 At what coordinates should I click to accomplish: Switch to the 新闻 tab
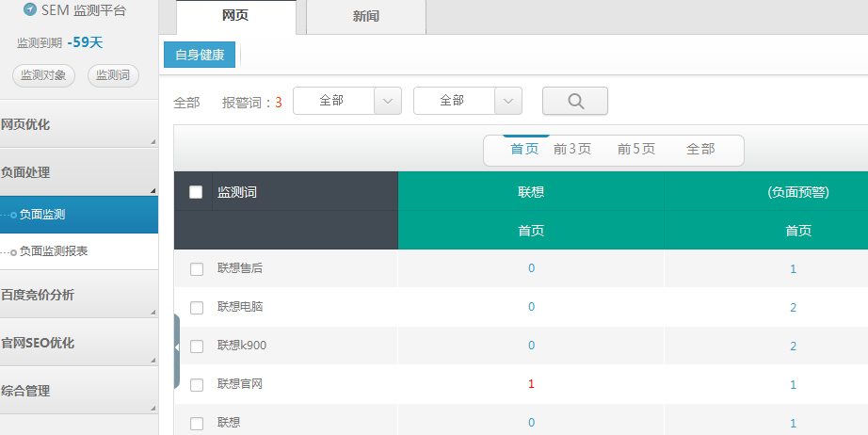[x=366, y=17]
